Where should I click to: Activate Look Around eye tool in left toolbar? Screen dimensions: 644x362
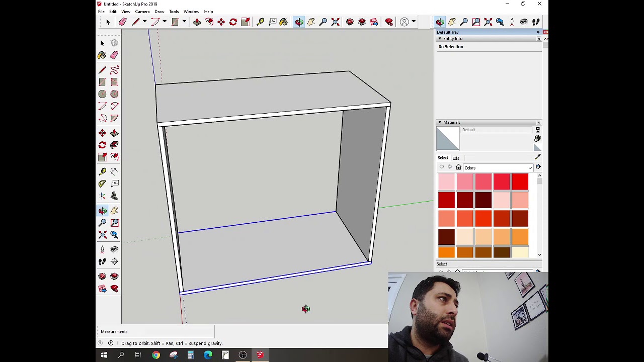coord(114,249)
